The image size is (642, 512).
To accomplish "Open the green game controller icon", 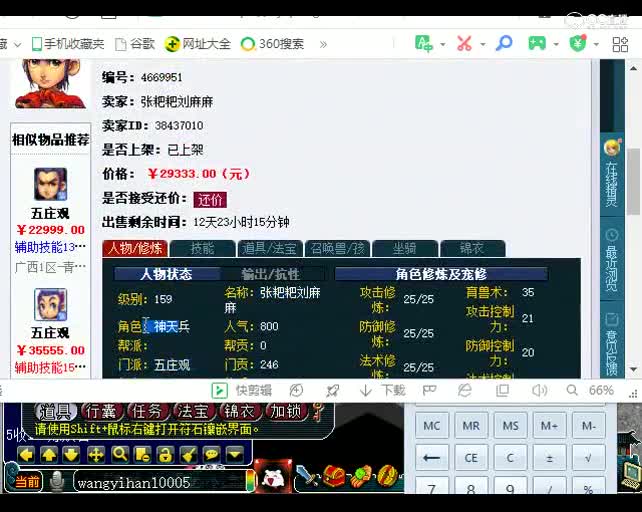I will 537,43.
